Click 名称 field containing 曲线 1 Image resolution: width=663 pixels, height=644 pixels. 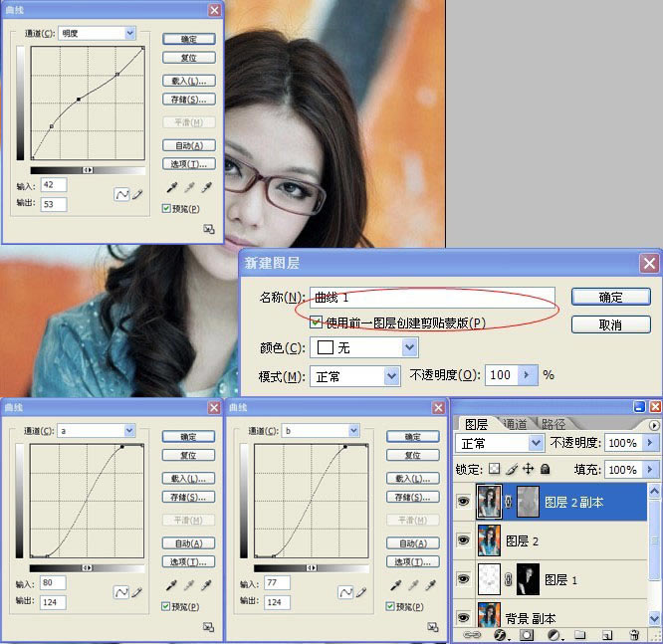coord(432,298)
